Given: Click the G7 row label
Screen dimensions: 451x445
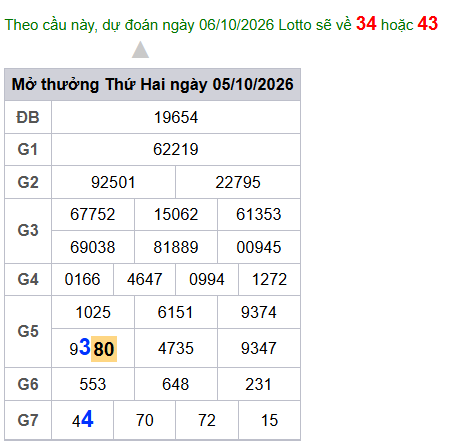Looking at the screenshot, I should tap(28, 420).
